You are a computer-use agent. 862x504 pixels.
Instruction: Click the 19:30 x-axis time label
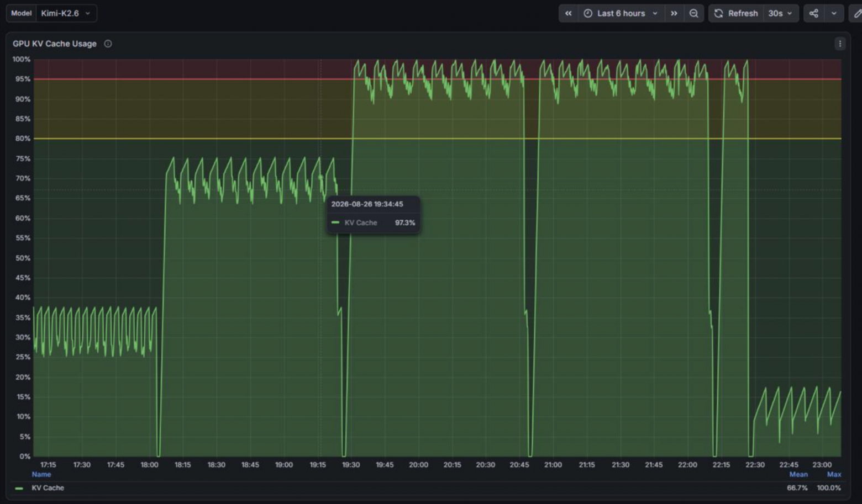click(351, 465)
